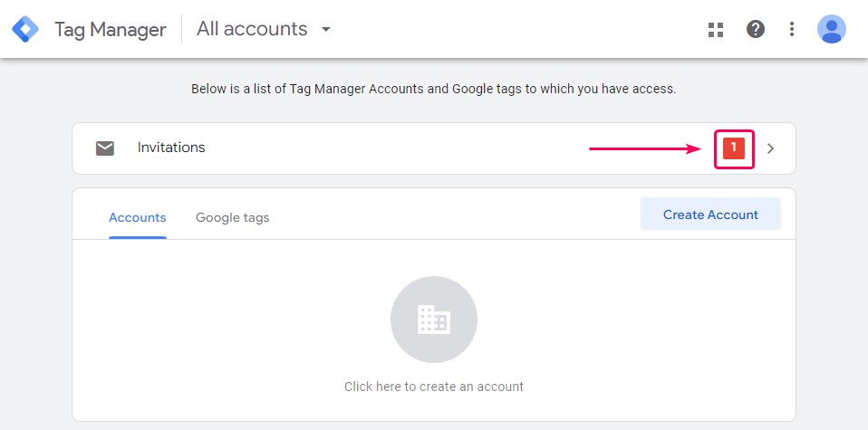Click the All accounts label
The width and height of the screenshot is (868, 430).
pos(252,29)
